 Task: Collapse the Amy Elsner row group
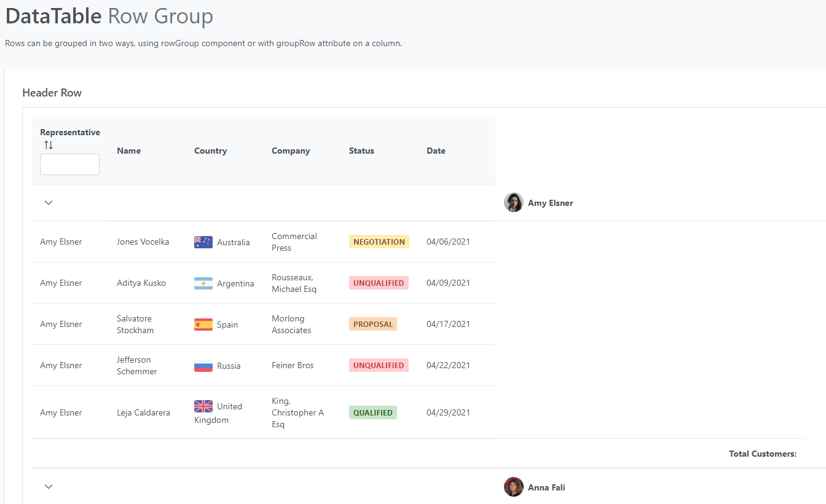pos(49,202)
